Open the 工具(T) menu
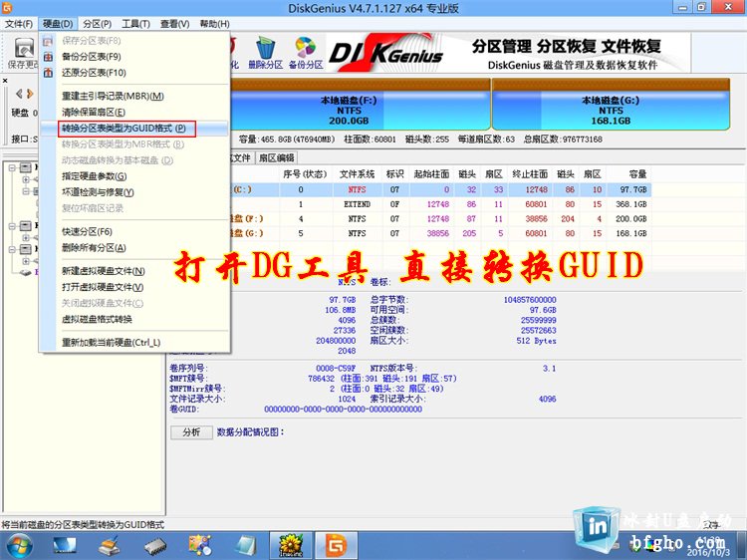Image resolution: width=747 pixels, height=560 pixels. (135, 24)
